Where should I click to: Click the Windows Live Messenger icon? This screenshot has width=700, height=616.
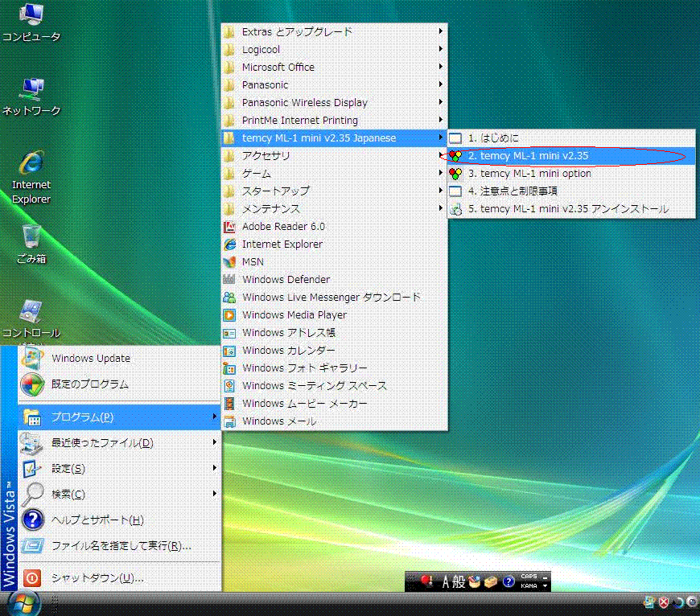click(x=229, y=298)
